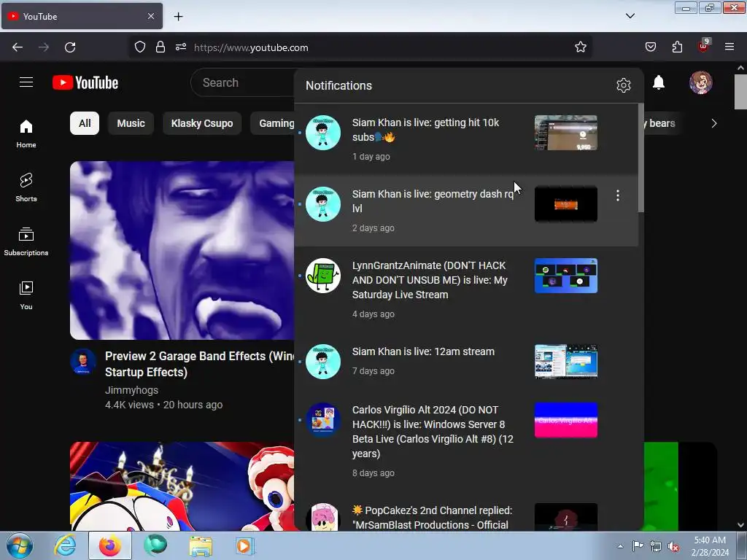The height and width of the screenshot is (560, 747).
Task: Select the Gaming filter chip
Action: (x=274, y=123)
